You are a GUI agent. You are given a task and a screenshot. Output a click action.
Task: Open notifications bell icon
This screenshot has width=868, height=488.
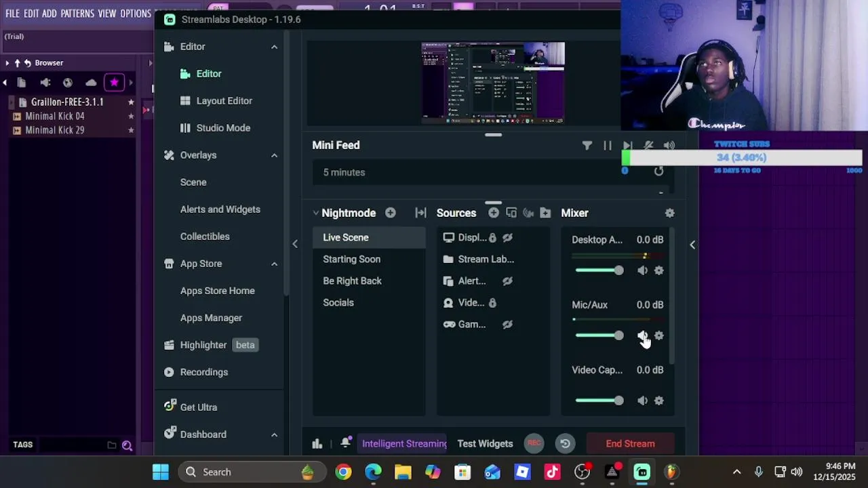(345, 443)
